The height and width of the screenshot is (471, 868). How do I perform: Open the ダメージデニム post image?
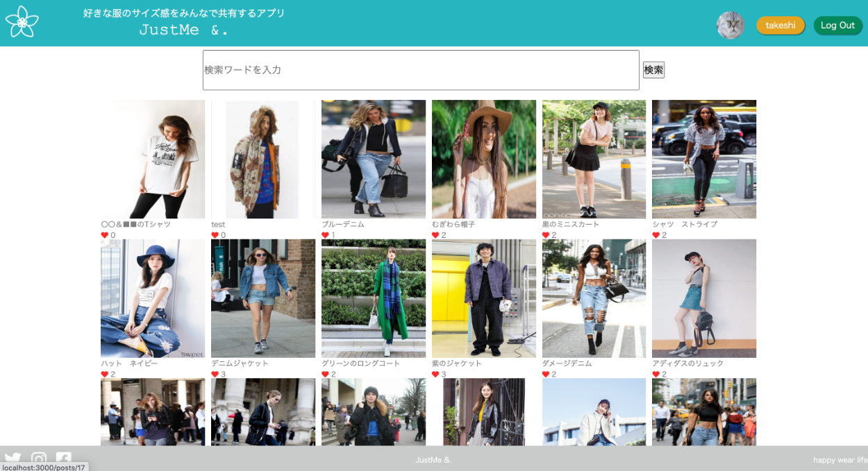coord(594,298)
